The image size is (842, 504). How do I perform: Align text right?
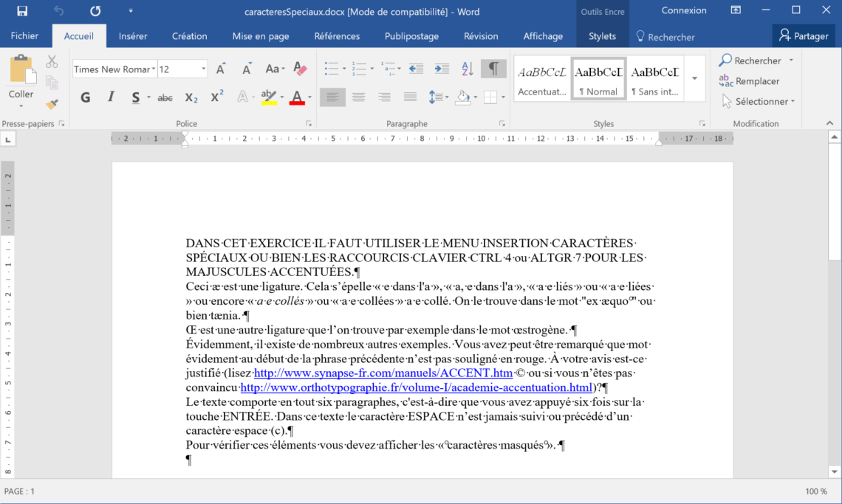(x=384, y=97)
